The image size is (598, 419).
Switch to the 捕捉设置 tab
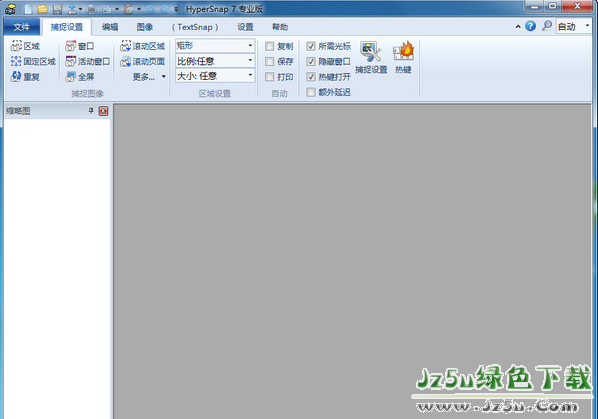(67, 27)
